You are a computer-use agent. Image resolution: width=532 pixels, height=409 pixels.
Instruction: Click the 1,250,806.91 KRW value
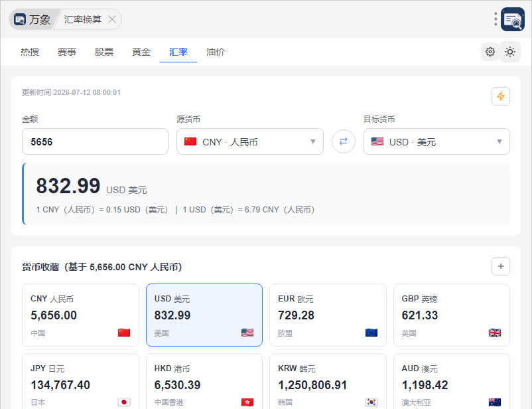click(x=312, y=385)
